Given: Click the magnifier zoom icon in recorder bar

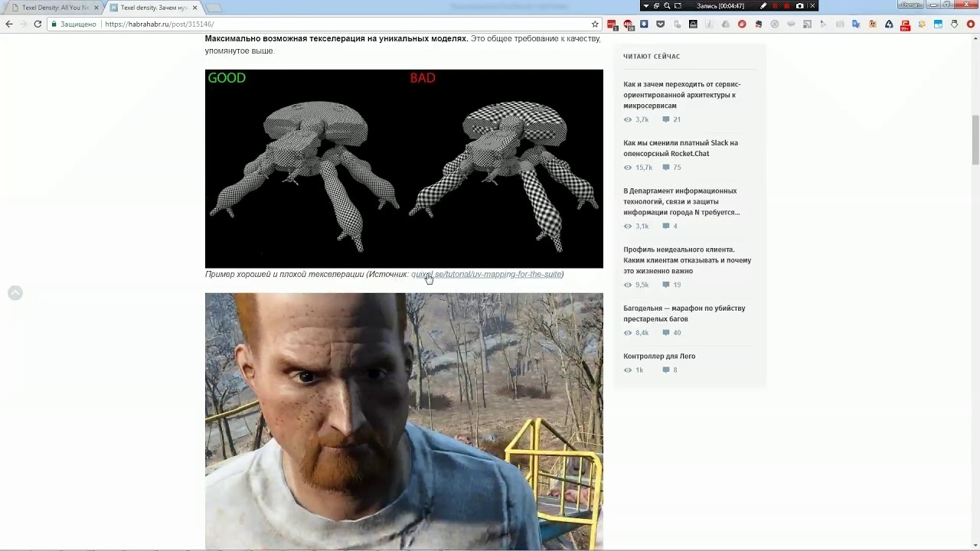Looking at the screenshot, I should [667, 5].
